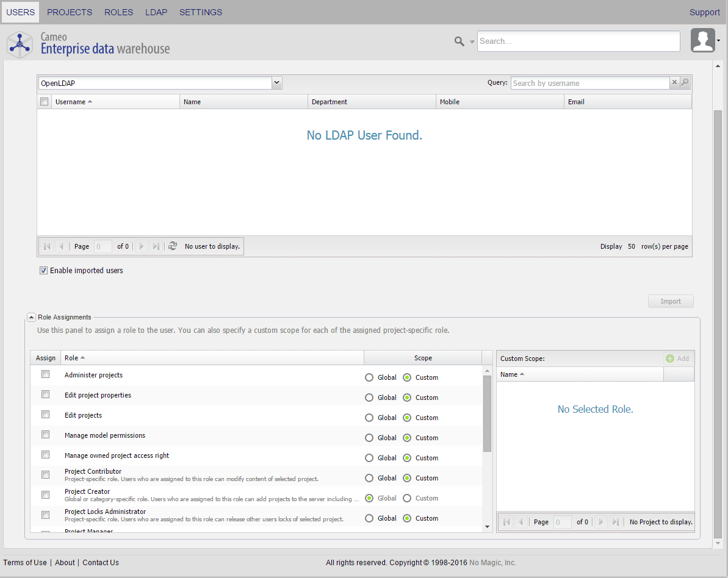Clear the username query with X icon

674,83
